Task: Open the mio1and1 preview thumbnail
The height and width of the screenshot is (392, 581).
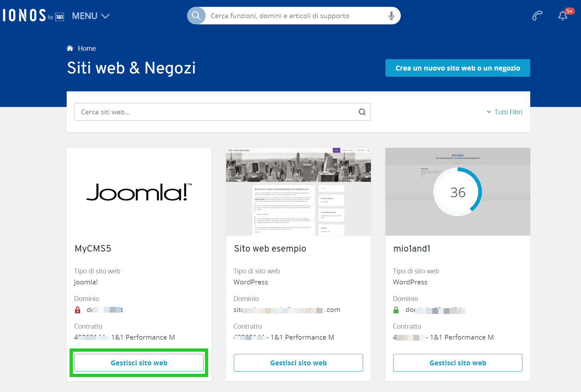Action: tap(458, 192)
